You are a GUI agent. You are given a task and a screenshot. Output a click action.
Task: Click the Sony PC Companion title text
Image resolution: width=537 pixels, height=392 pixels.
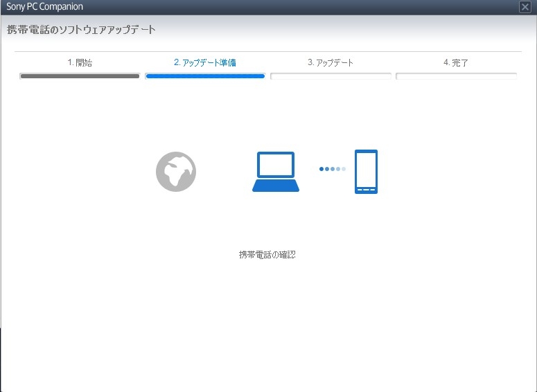click(44, 6)
